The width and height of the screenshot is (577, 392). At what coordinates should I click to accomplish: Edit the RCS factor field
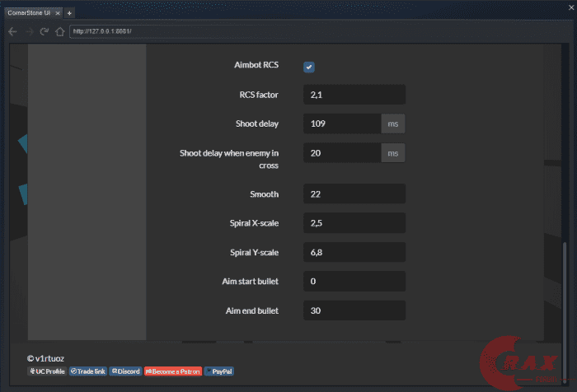click(354, 95)
